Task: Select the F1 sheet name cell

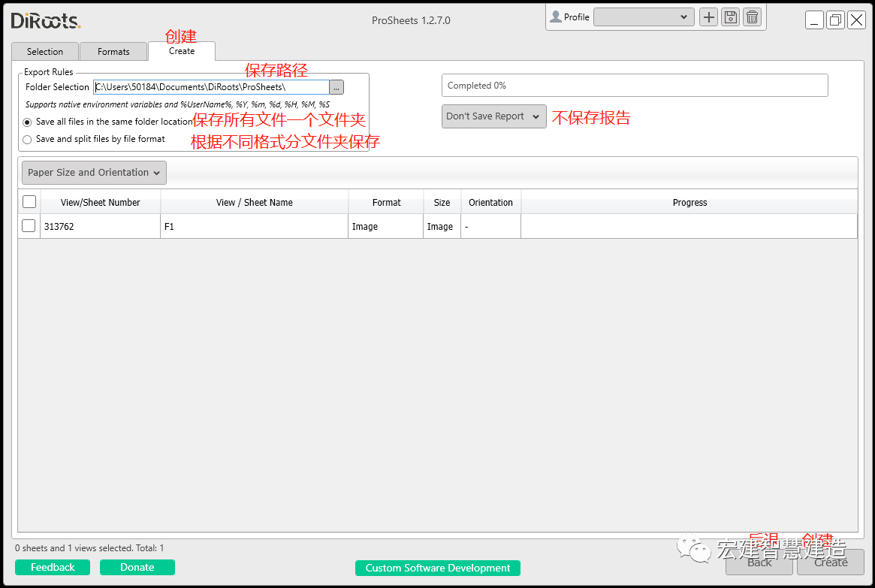Action: click(255, 227)
